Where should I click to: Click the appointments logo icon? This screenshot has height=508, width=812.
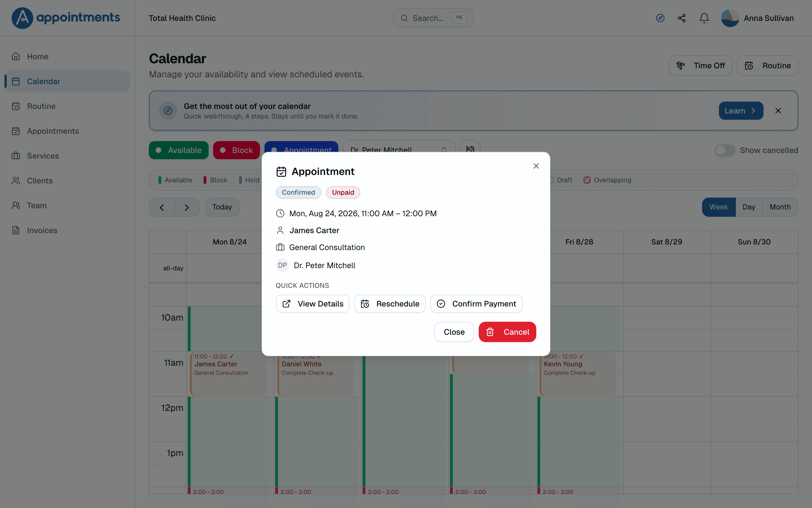pyautogui.click(x=22, y=18)
